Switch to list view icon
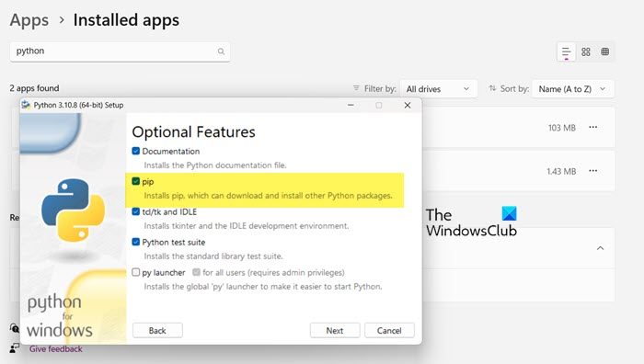The height and width of the screenshot is (364, 644). tap(566, 52)
